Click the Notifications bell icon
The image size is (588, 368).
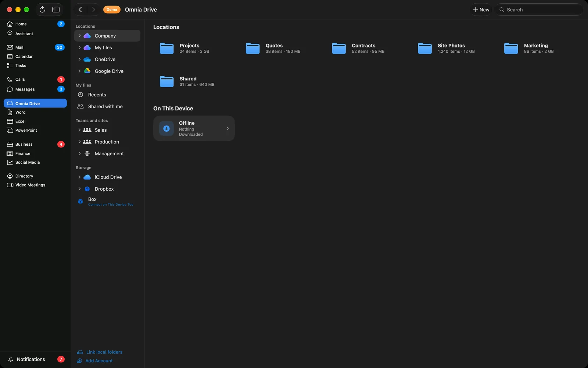11,359
